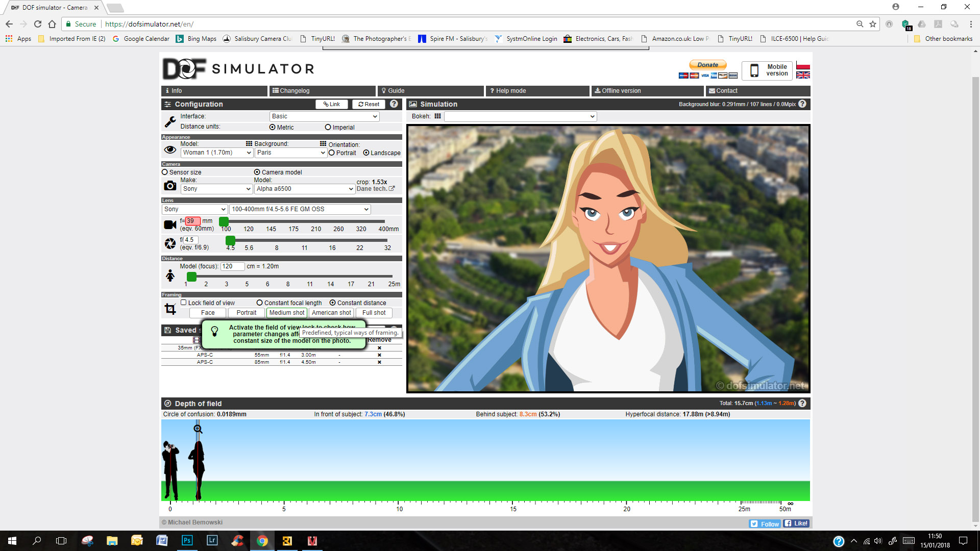
Task: Click the focal length mm input field
Action: pyautogui.click(x=192, y=221)
